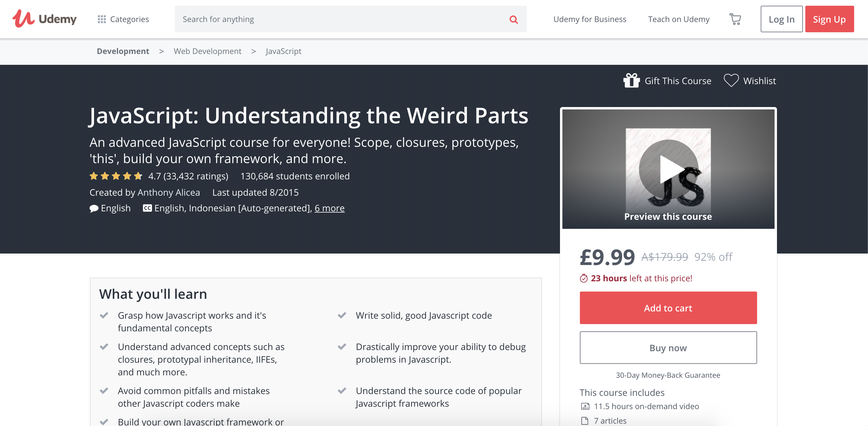Click the Buy now button
868x426 pixels.
point(668,348)
